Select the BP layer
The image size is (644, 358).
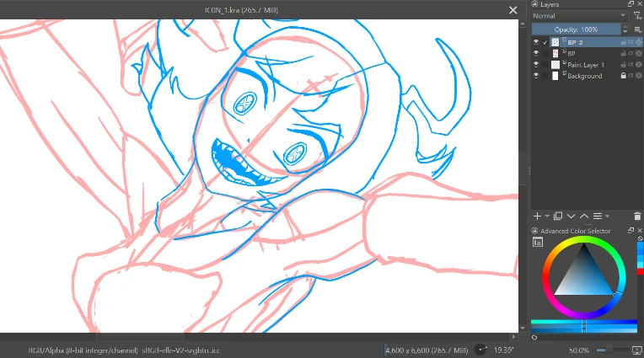[582, 53]
